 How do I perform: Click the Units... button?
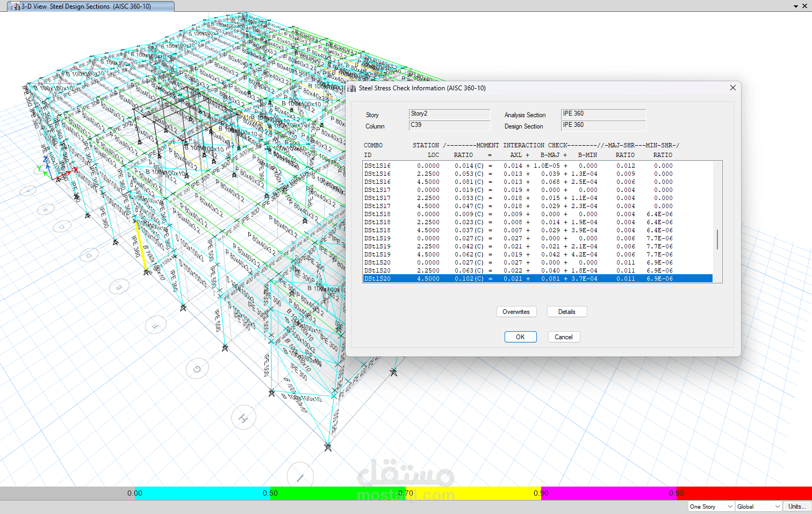click(797, 506)
